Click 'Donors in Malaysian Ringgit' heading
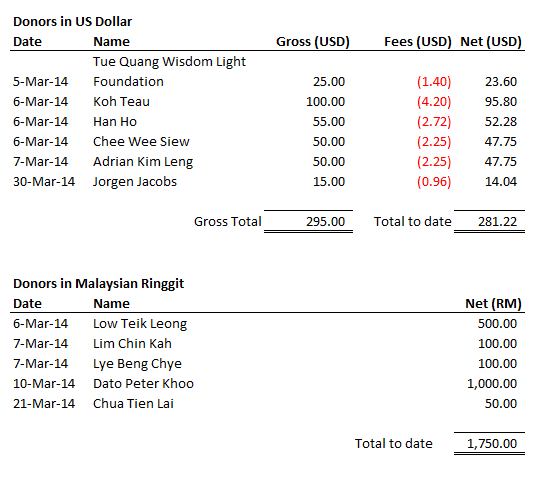 coord(98,284)
